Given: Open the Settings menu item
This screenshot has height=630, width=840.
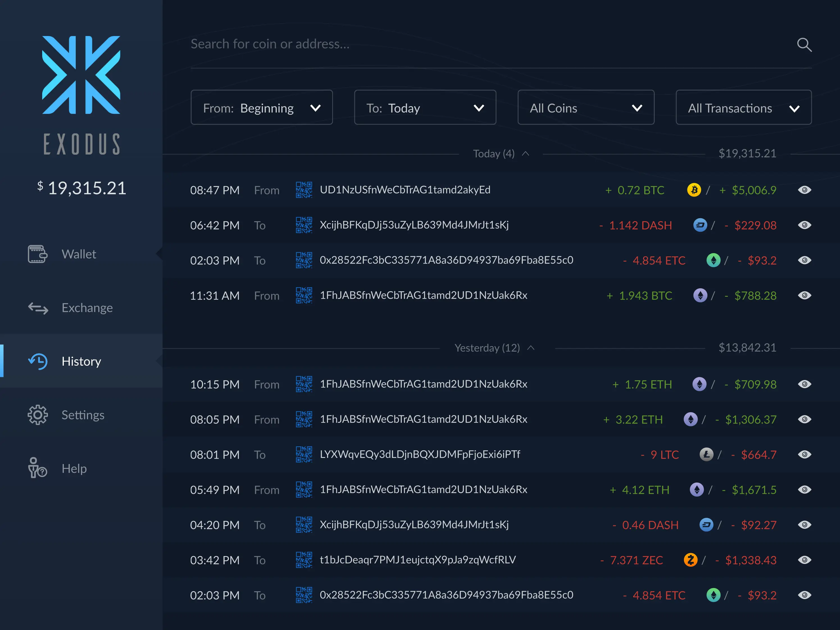Looking at the screenshot, I should 81,415.
